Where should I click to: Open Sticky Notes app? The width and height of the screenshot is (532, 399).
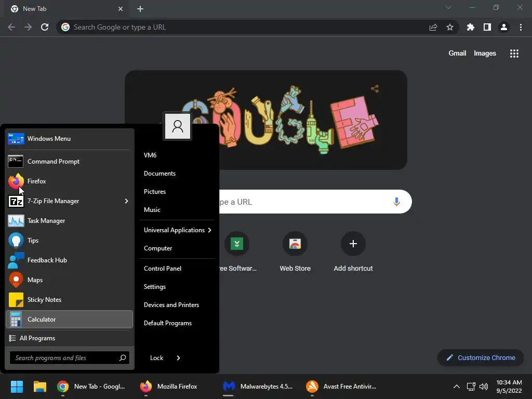[69, 300]
